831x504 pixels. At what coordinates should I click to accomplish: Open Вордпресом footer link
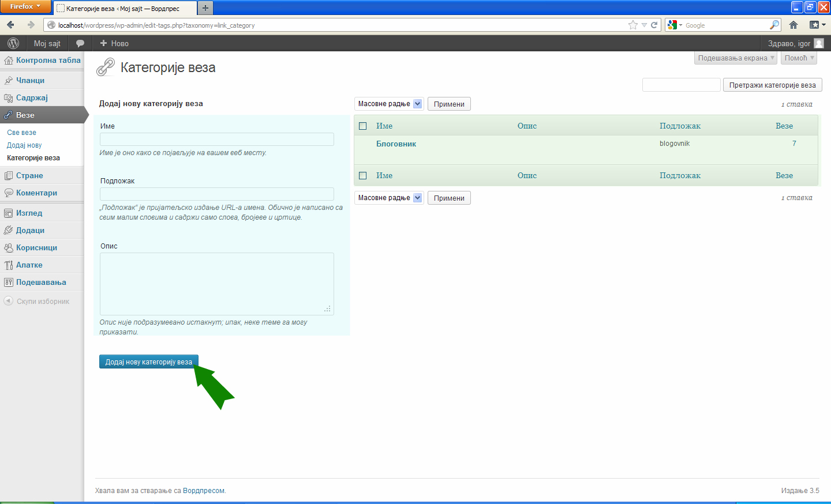[x=204, y=491]
